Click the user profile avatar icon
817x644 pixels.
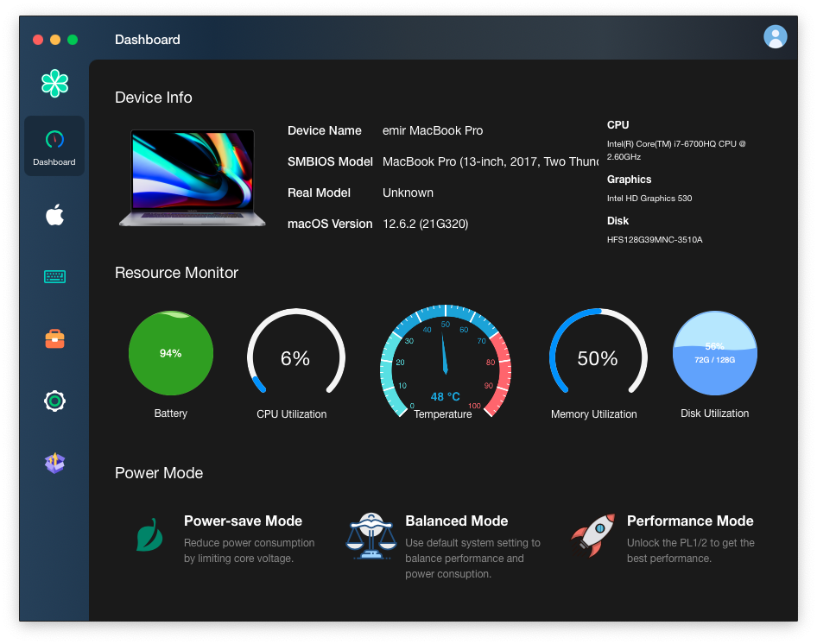click(x=776, y=36)
